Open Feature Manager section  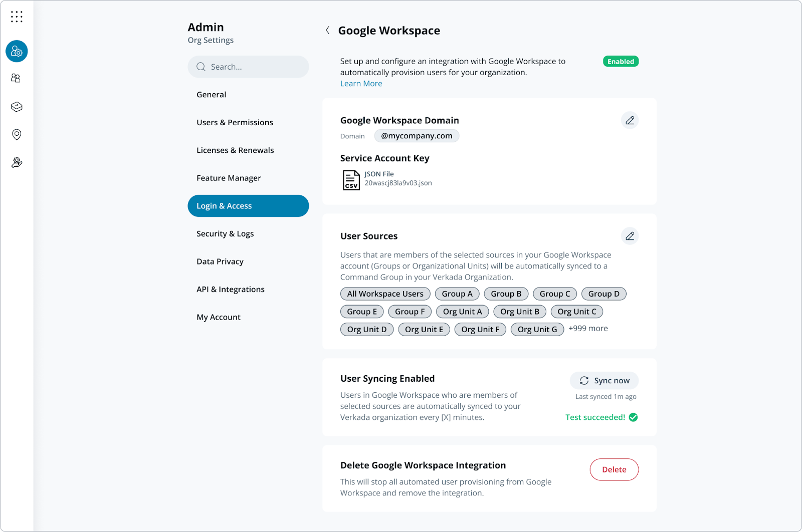click(229, 178)
